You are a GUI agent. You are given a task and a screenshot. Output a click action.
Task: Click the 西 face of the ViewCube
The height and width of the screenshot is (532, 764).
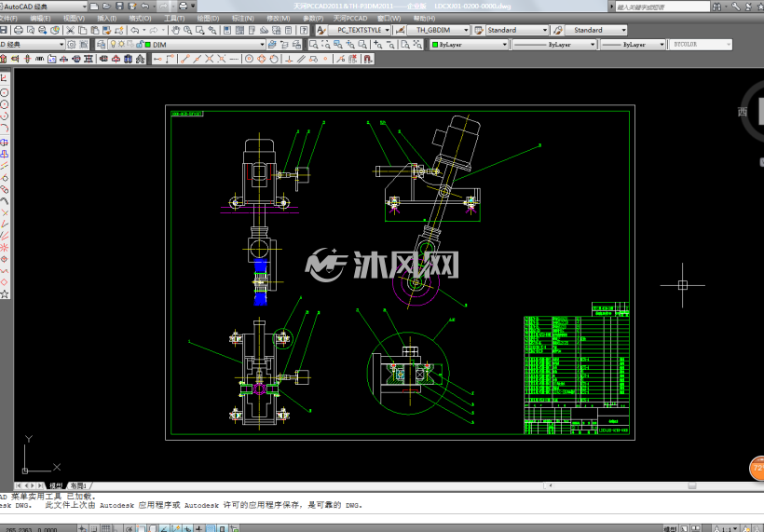(742, 112)
